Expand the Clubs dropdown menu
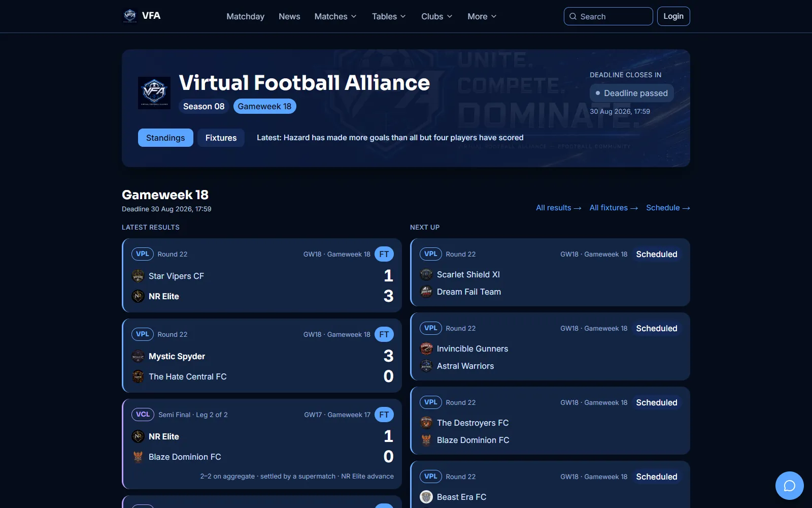 tap(436, 16)
